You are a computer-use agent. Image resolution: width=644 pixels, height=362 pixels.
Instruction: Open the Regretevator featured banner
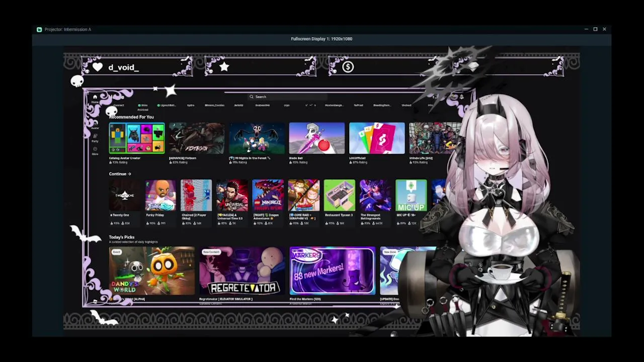(x=242, y=270)
